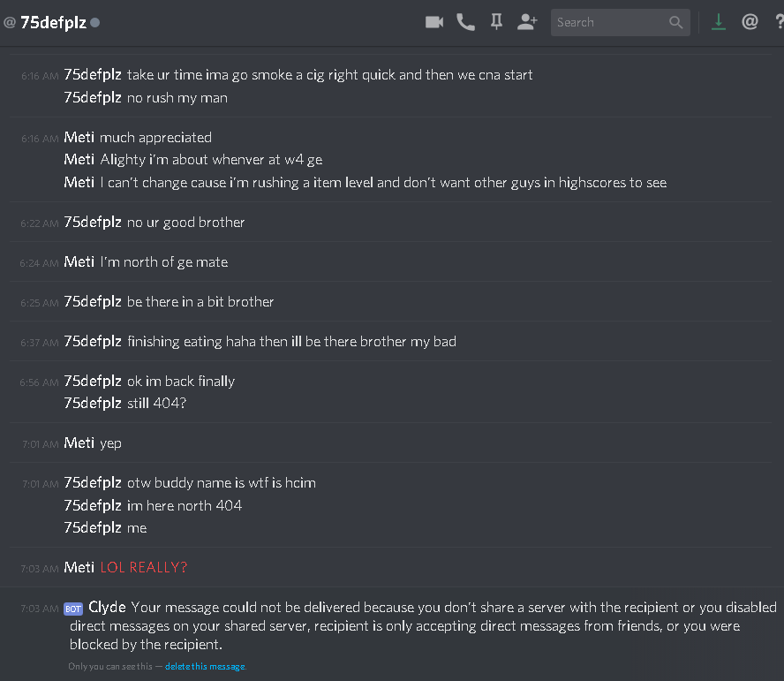Click the green download apps icon

[719, 22]
